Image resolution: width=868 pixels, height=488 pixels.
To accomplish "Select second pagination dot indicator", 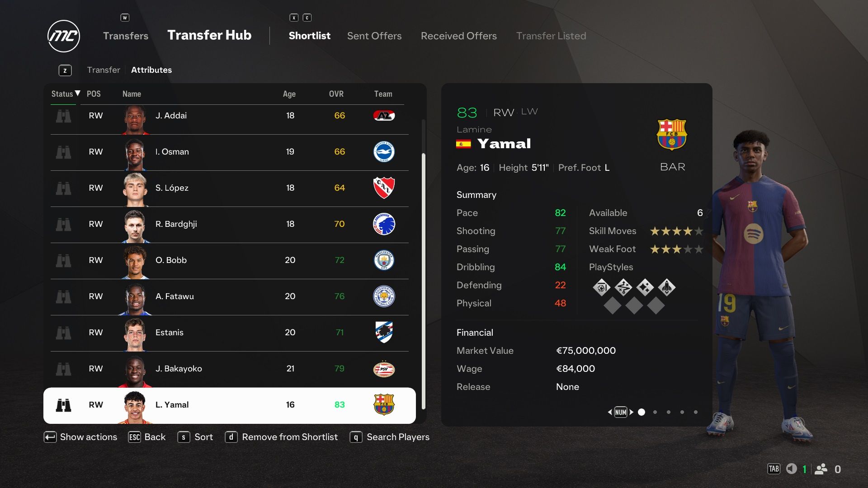I will [655, 412].
